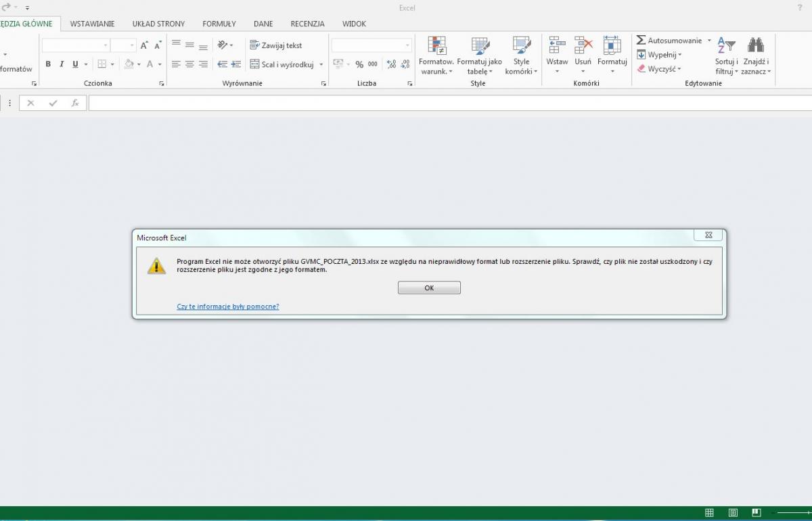812x521 pixels.
Task: Increase indent
Action: [235, 64]
